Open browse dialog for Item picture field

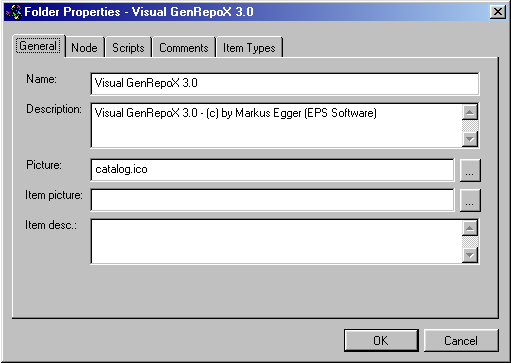[x=470, y=200]
